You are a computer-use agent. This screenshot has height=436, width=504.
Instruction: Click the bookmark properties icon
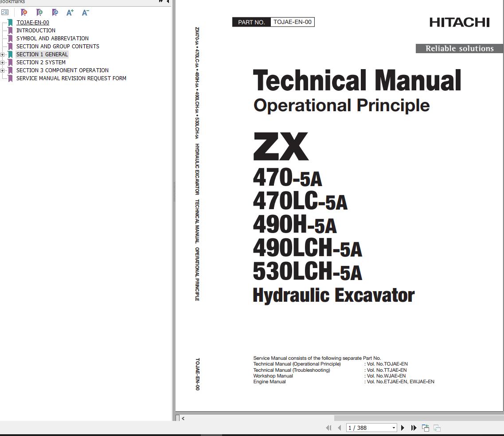click(x=55, y=12)
